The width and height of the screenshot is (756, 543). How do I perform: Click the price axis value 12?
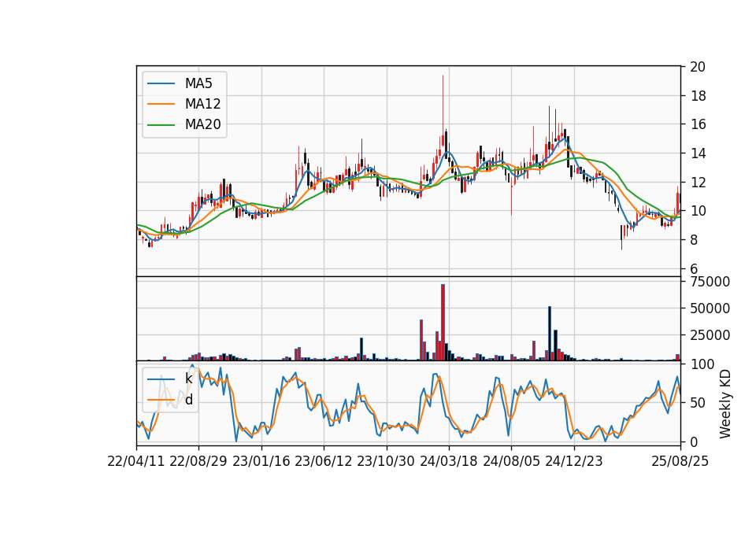(698, 182)
